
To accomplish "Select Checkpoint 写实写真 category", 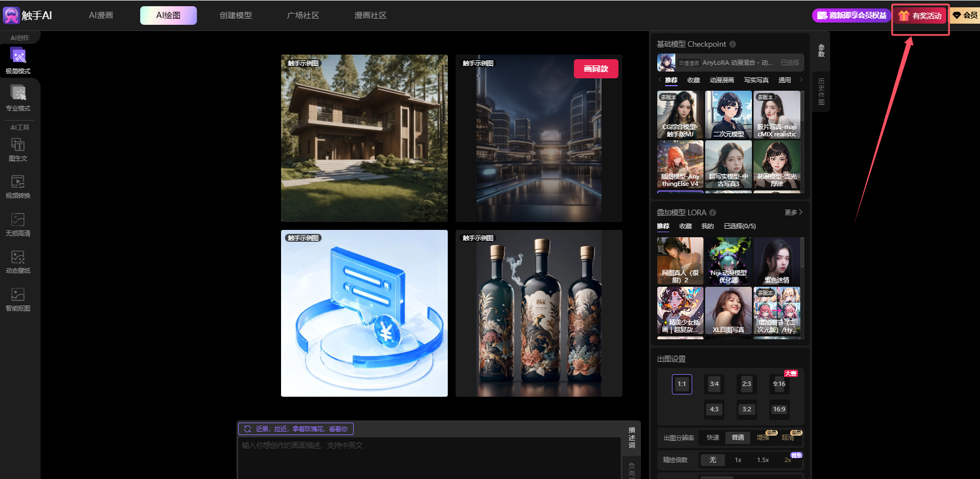I will tap(756, 80).
